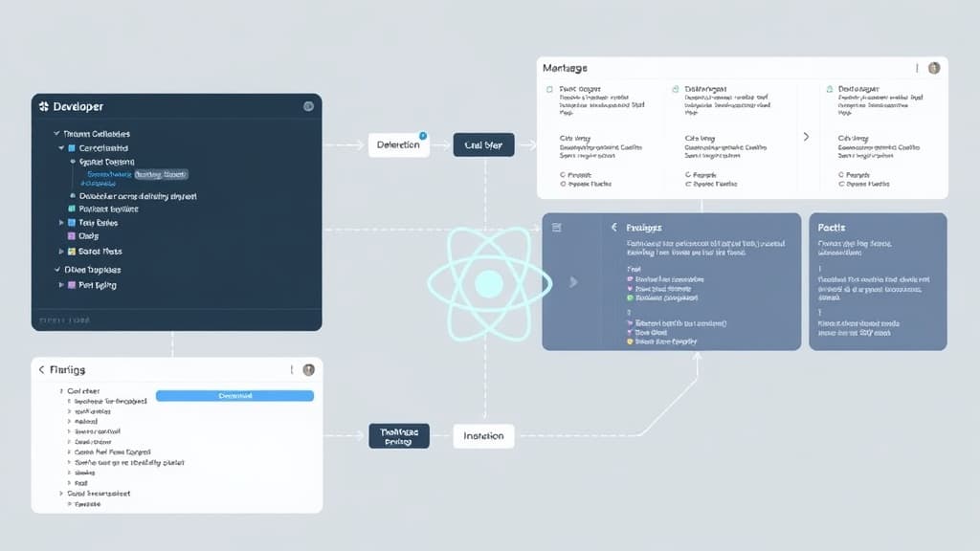The width and height of the screenshot is (980, 551).
Task: Click the Deletion button in the flow diagram
Action: point(399,143)
